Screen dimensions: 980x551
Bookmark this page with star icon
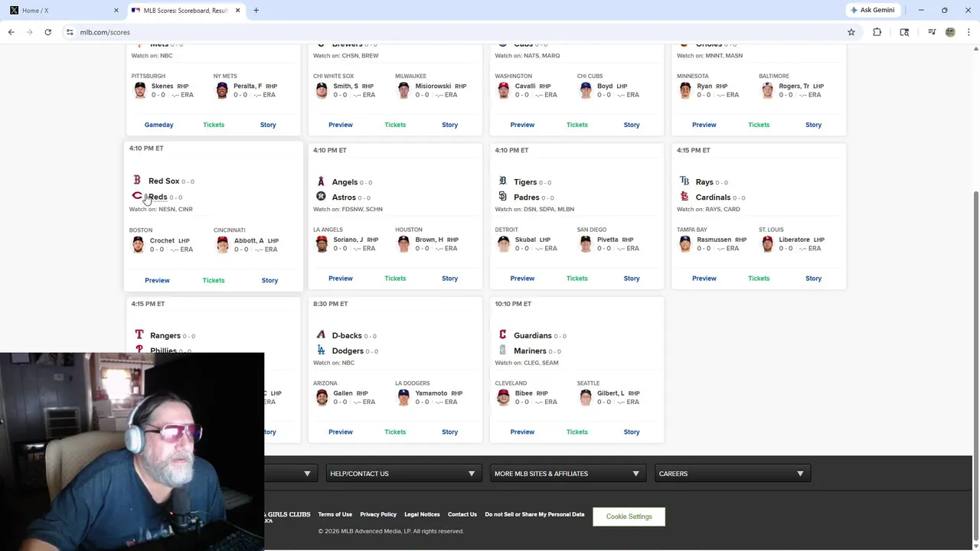click(x=851, y=32)
